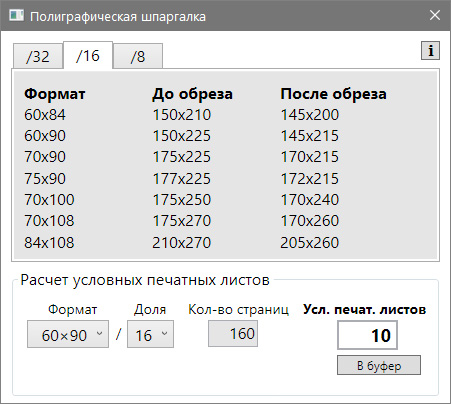This screenshot has height=404, width=451.
Task: Click the 170x260 after-trim value
Action: point(310,221)
